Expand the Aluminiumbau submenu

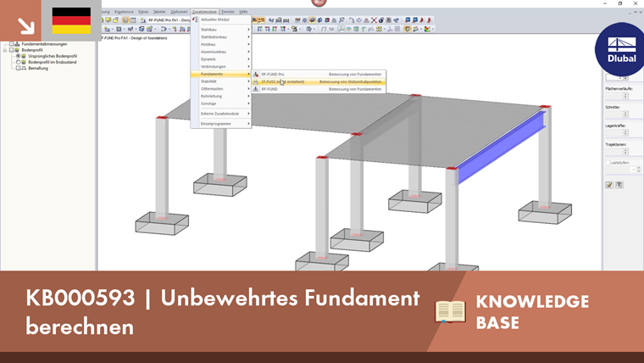221,52
